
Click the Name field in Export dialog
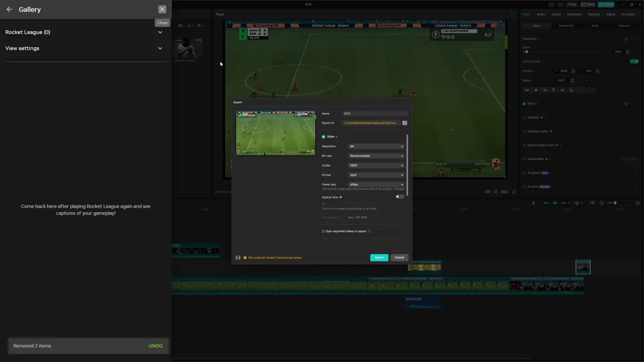375,114
